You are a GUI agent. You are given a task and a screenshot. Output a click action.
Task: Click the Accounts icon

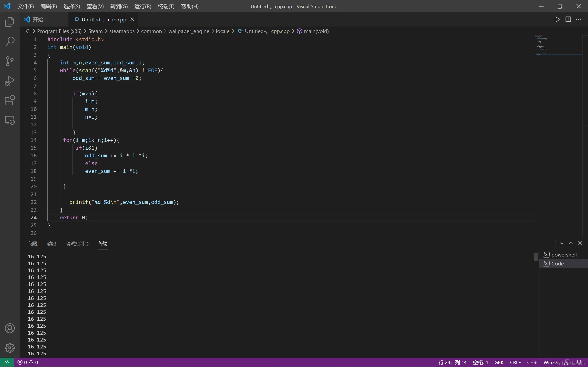(10, 328)
